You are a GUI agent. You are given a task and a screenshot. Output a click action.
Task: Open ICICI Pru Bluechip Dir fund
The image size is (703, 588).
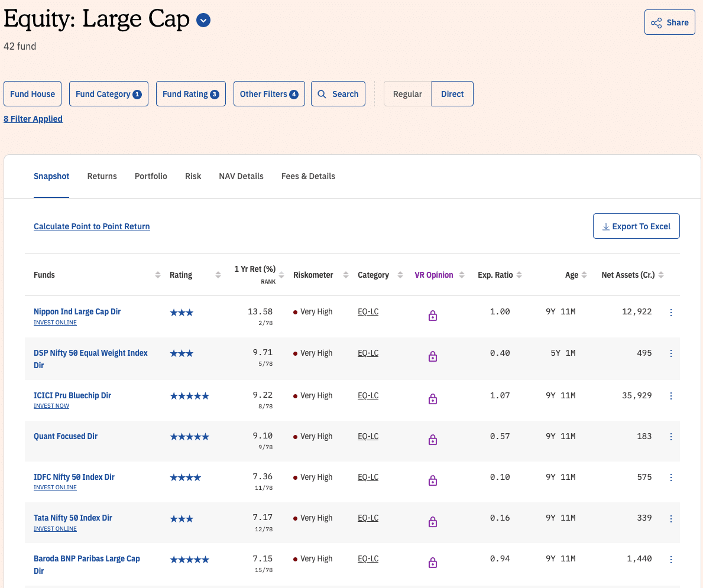(x=72, y=395)
